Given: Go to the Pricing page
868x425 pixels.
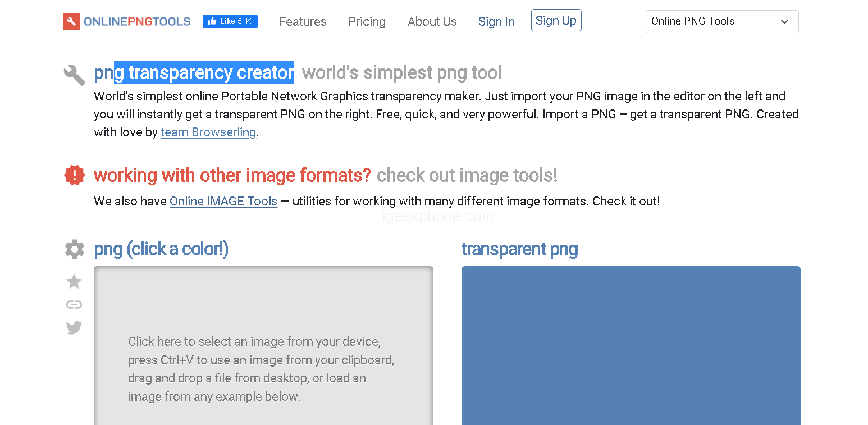Looking at the screenshot, I should point(367,21).
